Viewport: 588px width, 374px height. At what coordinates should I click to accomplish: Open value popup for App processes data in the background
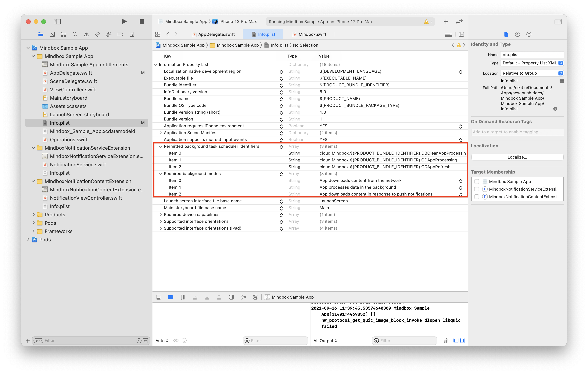[x=461, y=188]
